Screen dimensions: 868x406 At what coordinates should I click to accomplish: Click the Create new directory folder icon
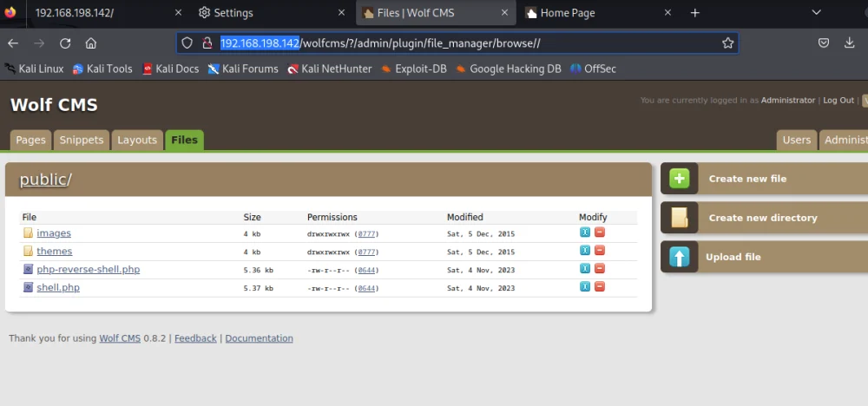(x=680, y=218)
